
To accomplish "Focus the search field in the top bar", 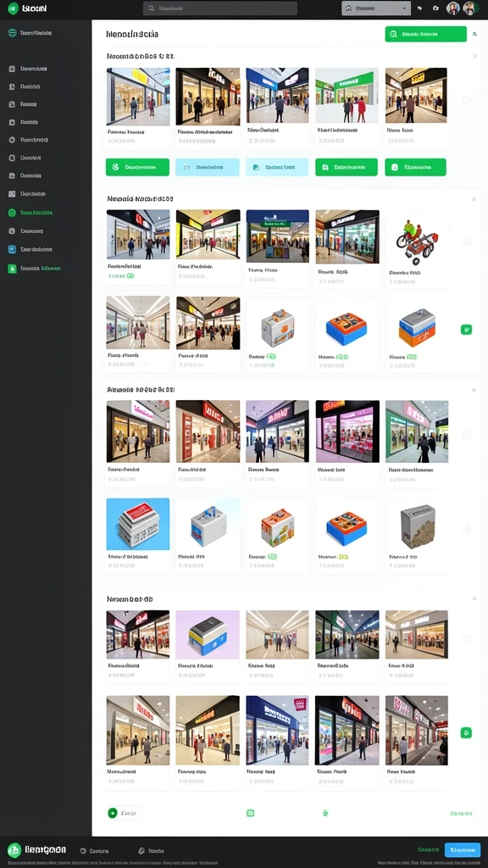I will pos(220,8).
